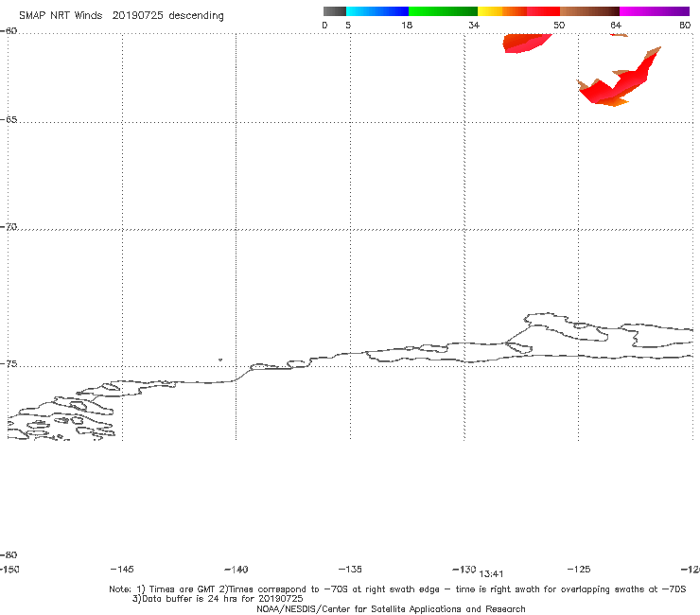Image resolution: width=700 pixels, height=615 pixels.
Task: Click the red wind patch at the top near -128
Action: [x=527, y=44]
